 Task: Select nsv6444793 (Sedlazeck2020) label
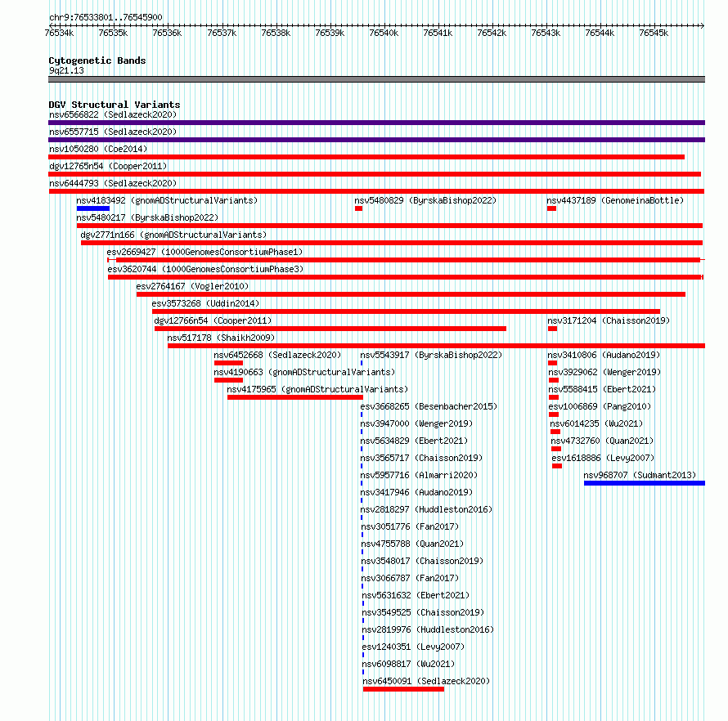pyautogui.click(x=113, y=183)
